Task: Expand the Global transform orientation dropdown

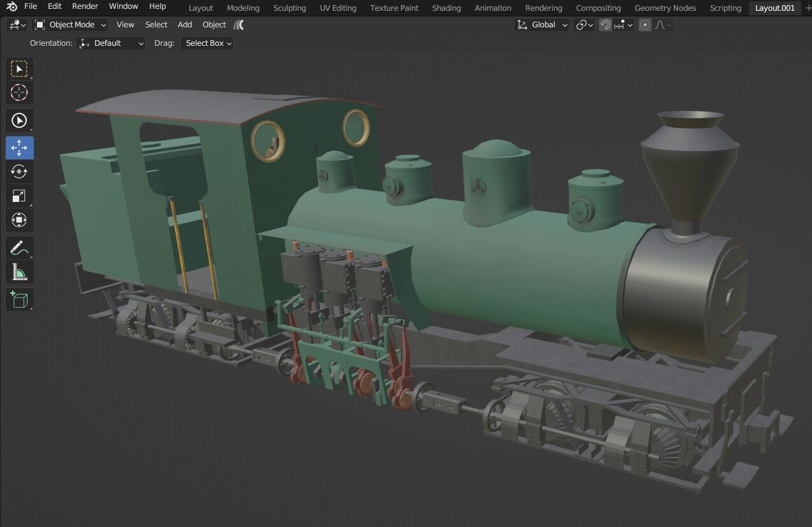Action: coord(542,25)
